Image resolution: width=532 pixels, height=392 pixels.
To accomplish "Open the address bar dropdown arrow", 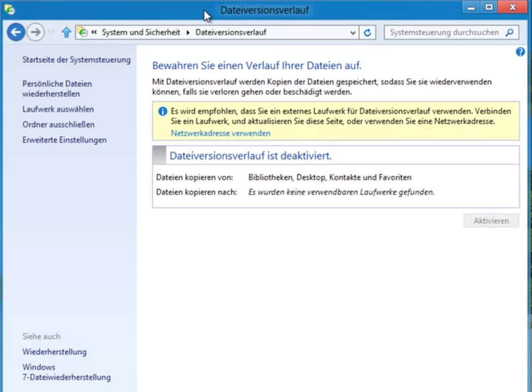I will coord(352,32).
